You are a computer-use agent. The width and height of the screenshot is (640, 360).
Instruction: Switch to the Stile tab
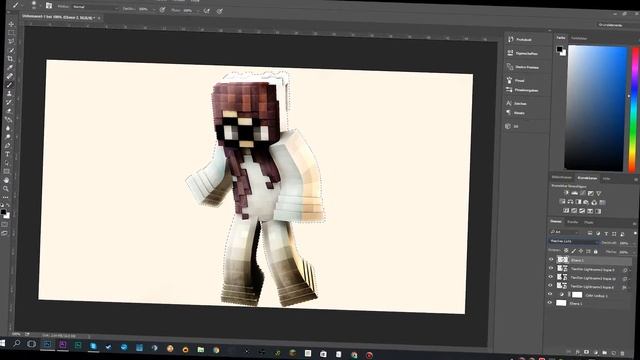click(607, 178)
